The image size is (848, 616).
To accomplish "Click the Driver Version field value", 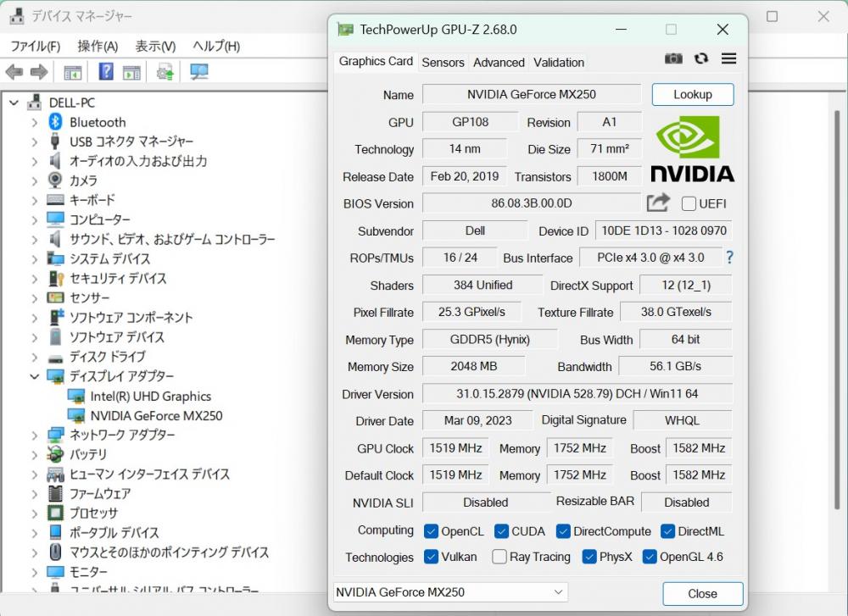I will (577, 393).
